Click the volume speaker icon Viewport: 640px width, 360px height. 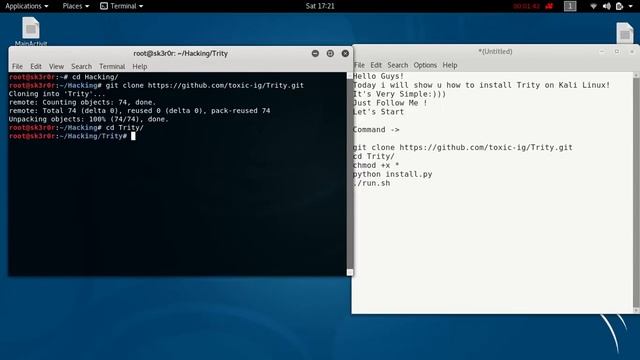click(607, 6)
